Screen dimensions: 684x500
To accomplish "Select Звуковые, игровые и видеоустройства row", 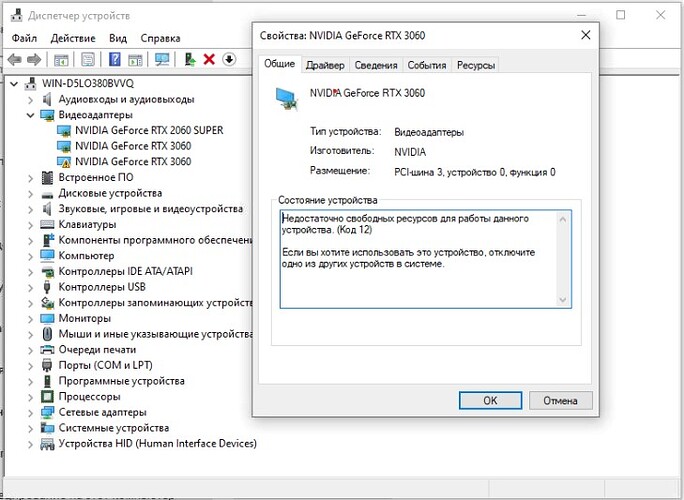I will [x=150, y=209].
